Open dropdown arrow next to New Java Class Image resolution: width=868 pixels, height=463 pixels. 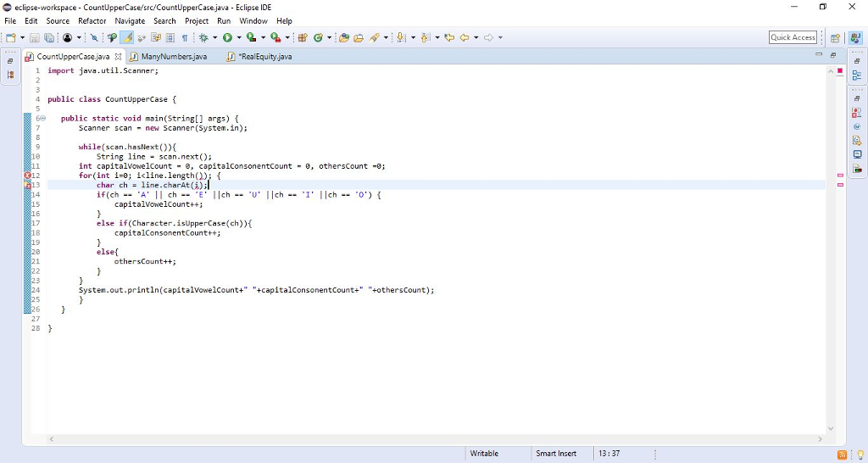click(329, 37)
